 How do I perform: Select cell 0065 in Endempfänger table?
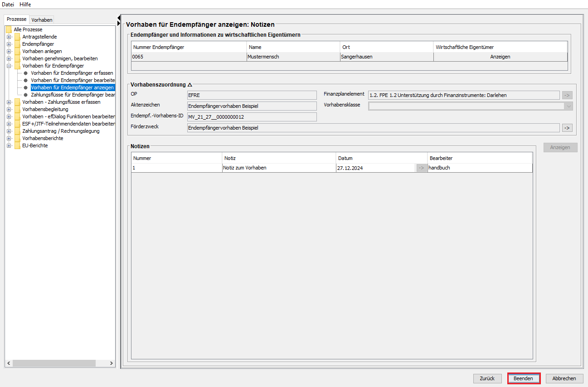189,57
